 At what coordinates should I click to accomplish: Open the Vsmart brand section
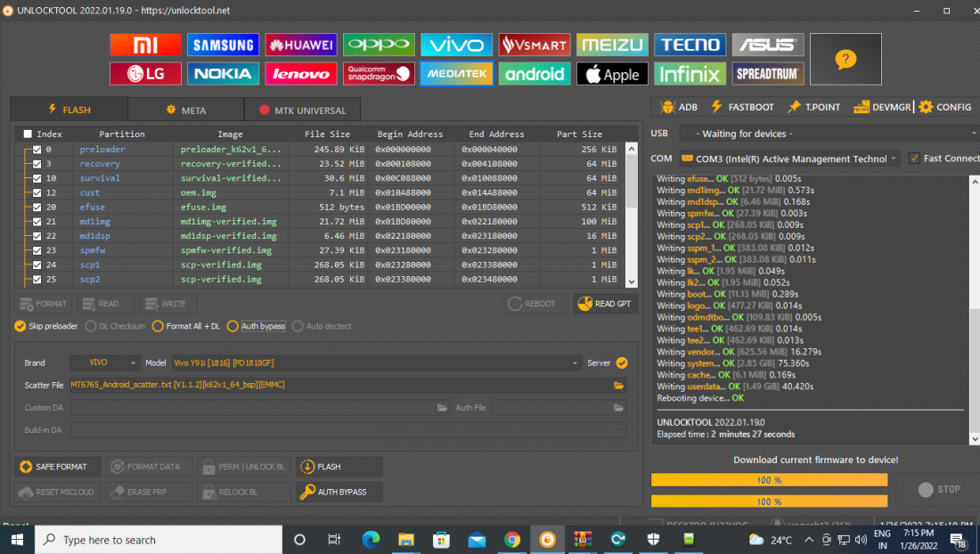[x=535, y=45]
